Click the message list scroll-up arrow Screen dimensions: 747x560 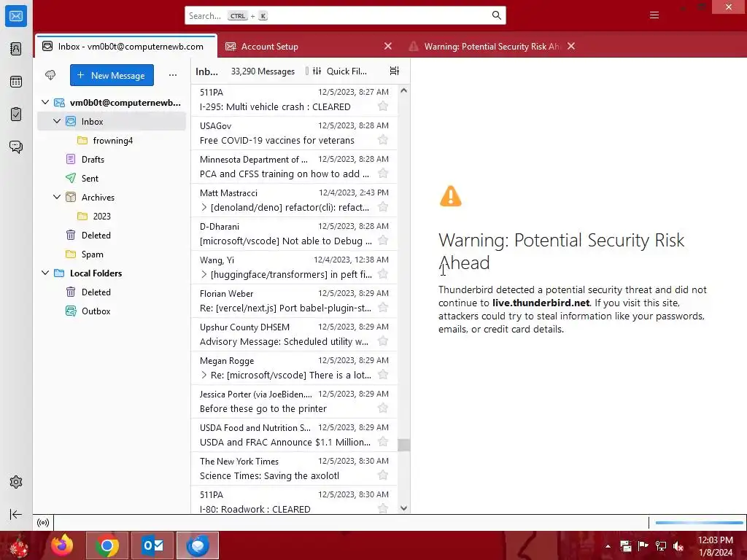(403, 90)
